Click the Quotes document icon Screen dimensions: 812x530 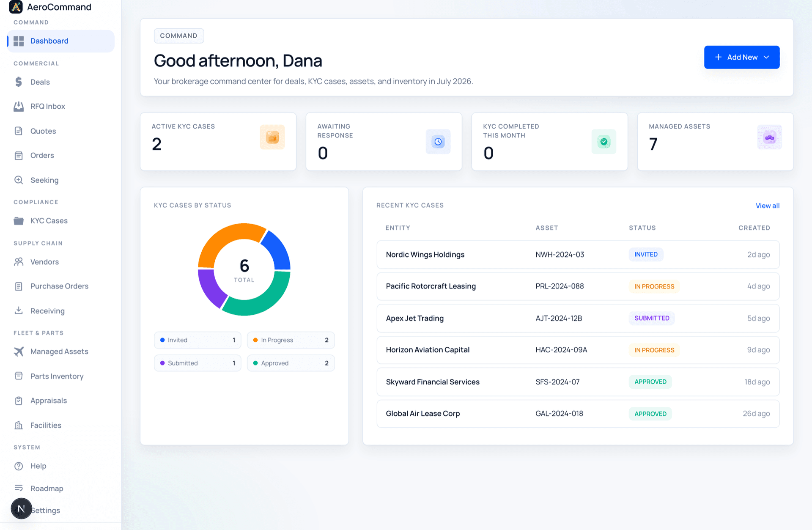pyautogui.click(x=19, y=131)
